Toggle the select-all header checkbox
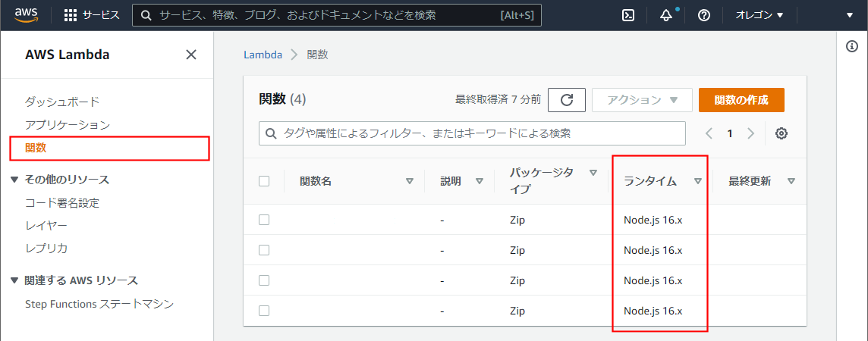Screen dimensions: 868x341 [264, 180]
